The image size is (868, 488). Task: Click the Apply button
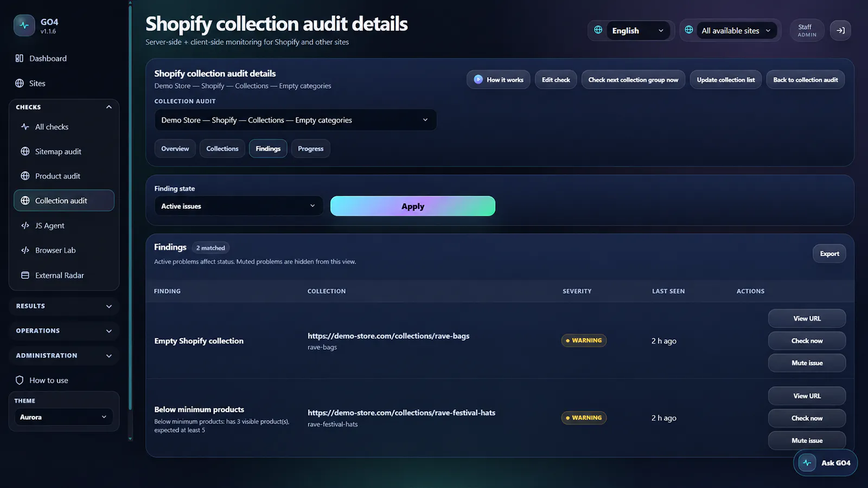pyautogui.click(x=413, y=206)
